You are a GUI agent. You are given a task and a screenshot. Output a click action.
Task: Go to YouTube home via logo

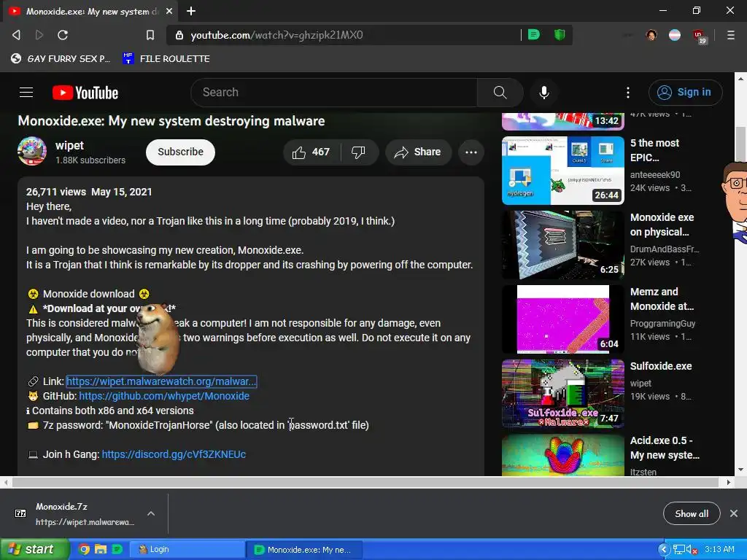(x=85, y=93)
